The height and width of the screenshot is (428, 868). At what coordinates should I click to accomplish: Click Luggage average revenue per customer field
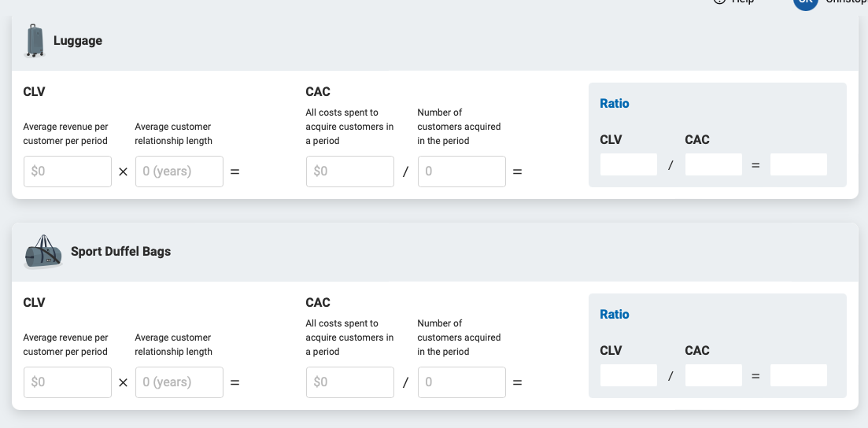tap(68, 172)
